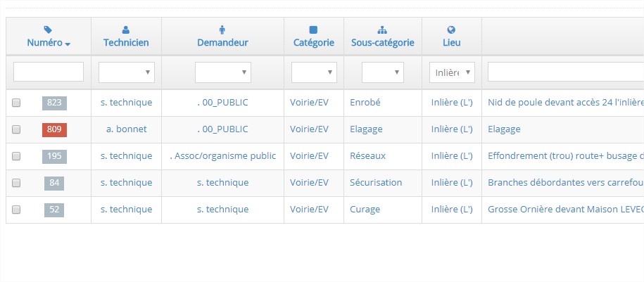Sort by the Sous-catégorie column header
Image resolution: width=644 pixels, height=282 pixels.
point(383,43)
